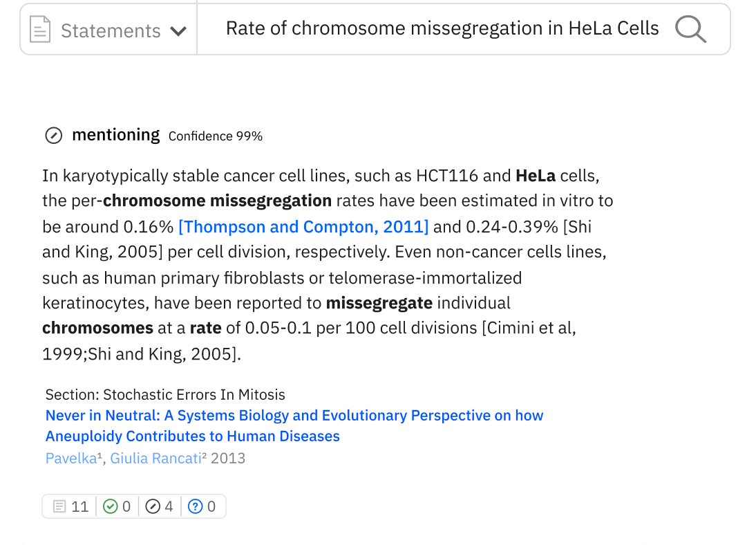
Task: Click the Statements document icon in search bar
Action: (40, 29)
